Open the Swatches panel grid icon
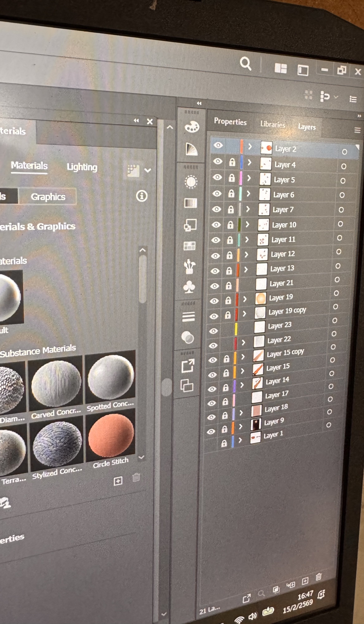This screenshot has width=364, height=624. tap(189, 246)
